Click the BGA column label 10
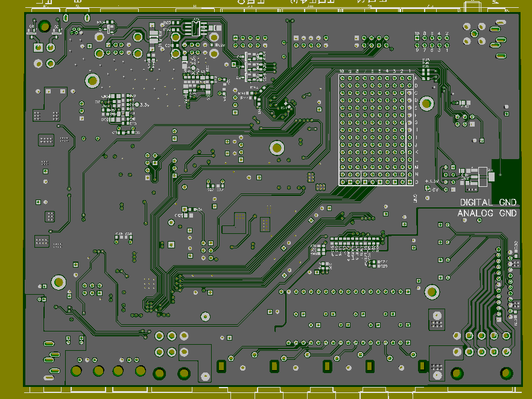The image size is (532, 399). point(342,72)
